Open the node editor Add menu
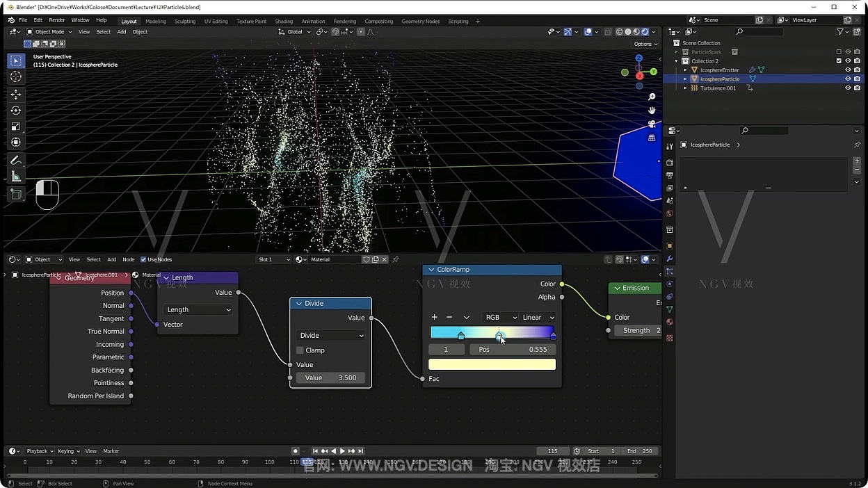 click(111, 259)
